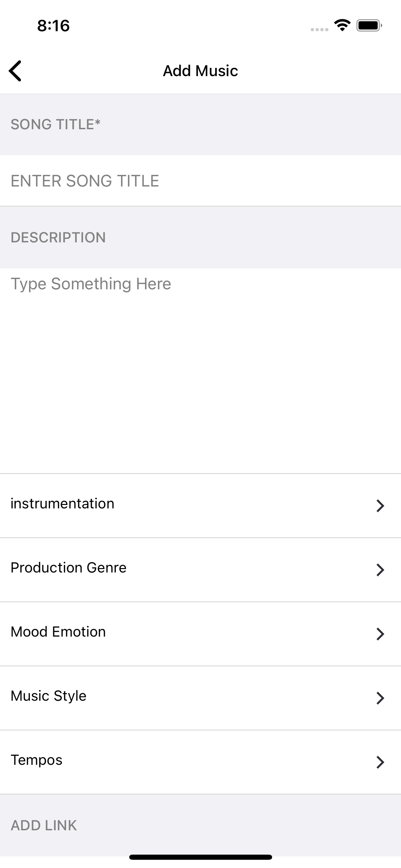Tap the cellular signal dots indicator

[319, 30]
